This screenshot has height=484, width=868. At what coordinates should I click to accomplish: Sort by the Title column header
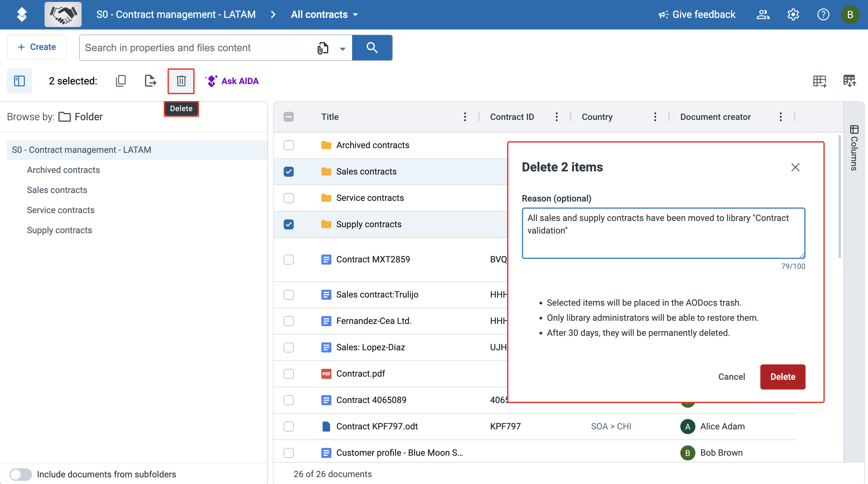point(330,117)
